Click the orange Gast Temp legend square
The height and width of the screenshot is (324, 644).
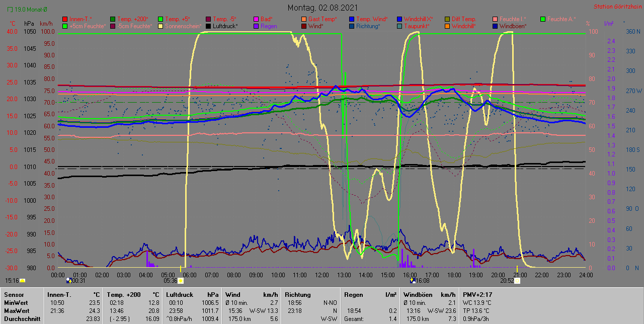point(303,19)
